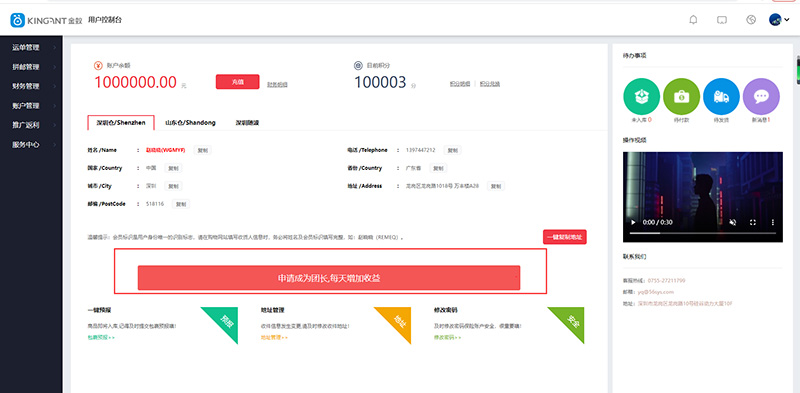This screenshot has width=800, height=393.
Task: Unmute the video with speaker icon
Action: (733, 223)
